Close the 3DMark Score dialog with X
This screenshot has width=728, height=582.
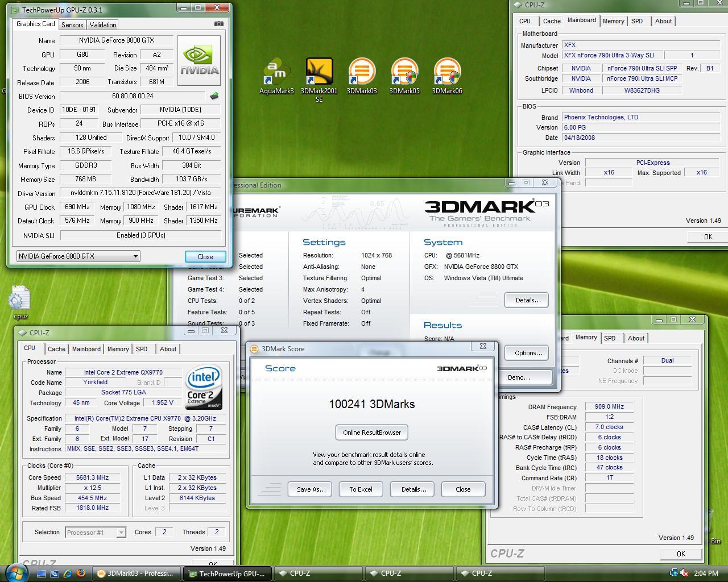coord(483,346)
